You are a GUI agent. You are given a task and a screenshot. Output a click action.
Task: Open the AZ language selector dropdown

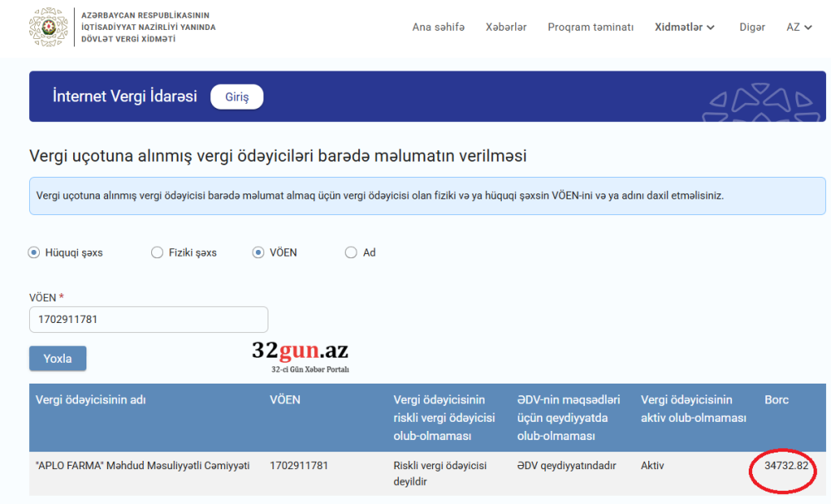(798, 27)
